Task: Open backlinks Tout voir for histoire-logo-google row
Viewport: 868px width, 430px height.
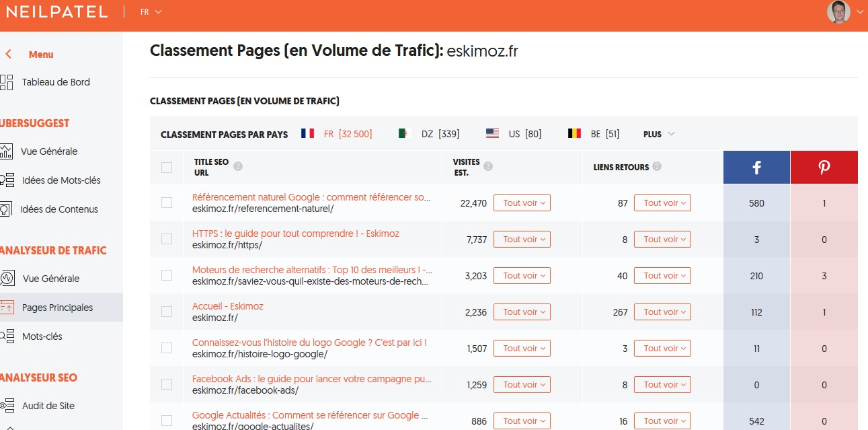Action: (x=662, y=349)
